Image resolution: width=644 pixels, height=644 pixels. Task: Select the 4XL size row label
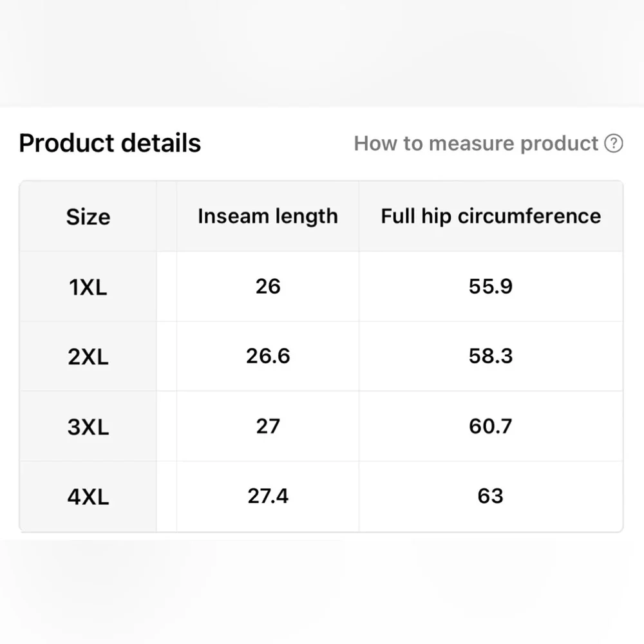pyautogui.click(x=88, y=497)
